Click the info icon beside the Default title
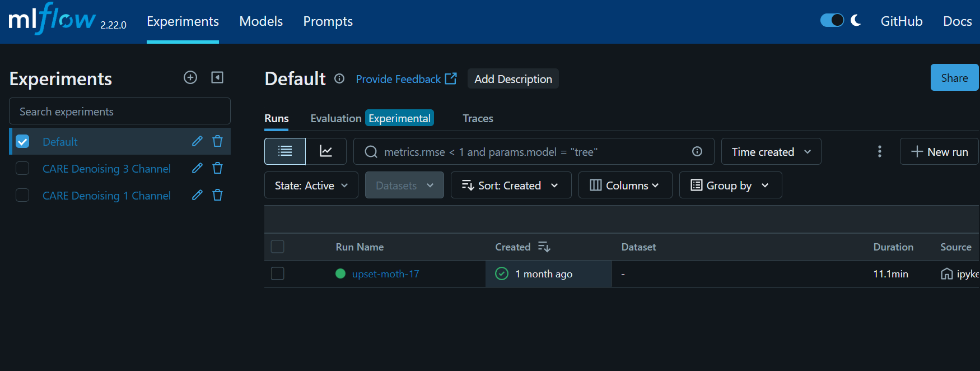 click(x=339, y=78)
